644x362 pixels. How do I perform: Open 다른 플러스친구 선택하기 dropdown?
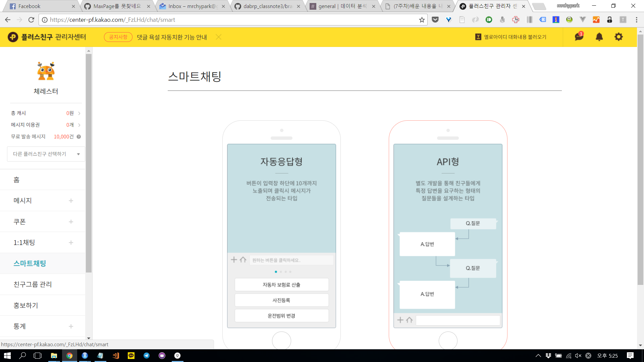point(46,154)
